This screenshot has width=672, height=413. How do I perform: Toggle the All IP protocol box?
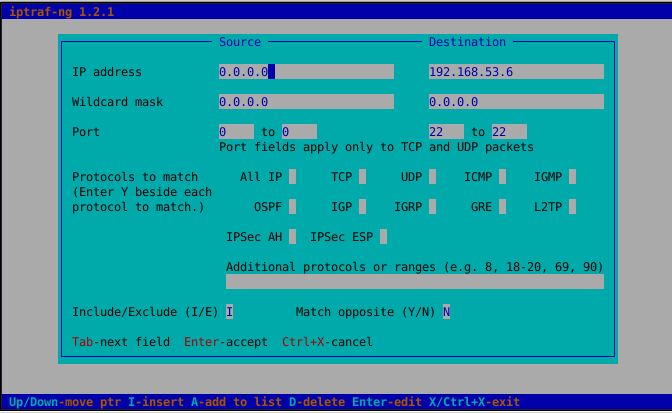292,177
